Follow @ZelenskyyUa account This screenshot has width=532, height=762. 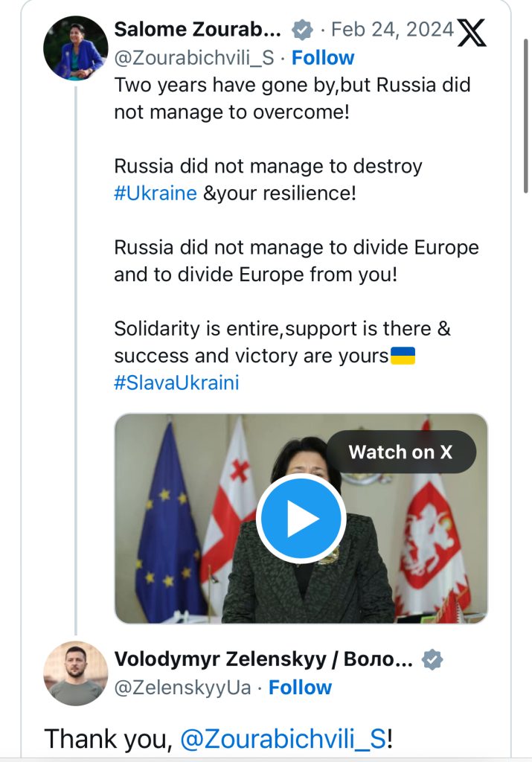pos(301,688)
